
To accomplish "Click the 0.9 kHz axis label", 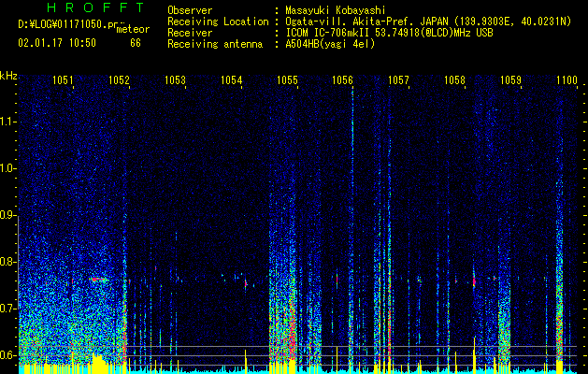I will click(x=8, y=215).
